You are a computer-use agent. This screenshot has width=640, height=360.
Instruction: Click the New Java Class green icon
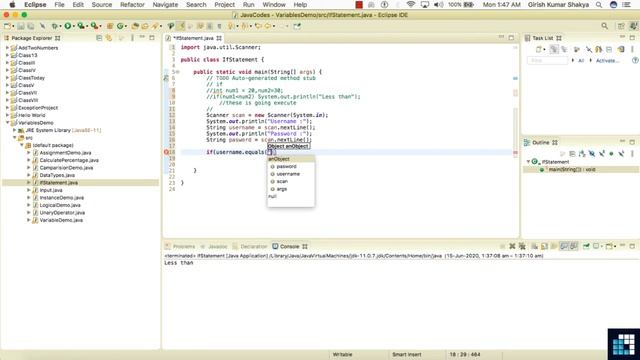click(x=120, y=26)
